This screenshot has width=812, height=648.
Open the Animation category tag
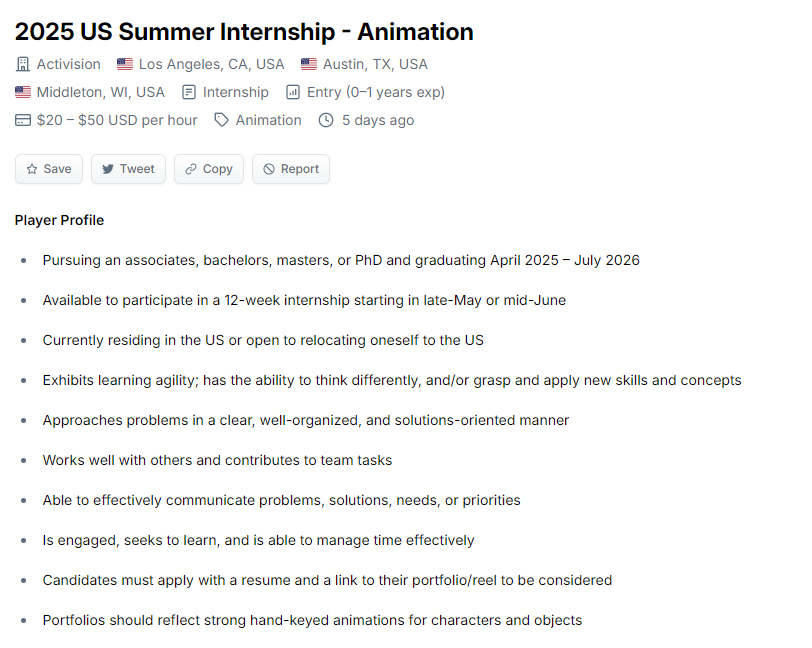click(268, 120)
